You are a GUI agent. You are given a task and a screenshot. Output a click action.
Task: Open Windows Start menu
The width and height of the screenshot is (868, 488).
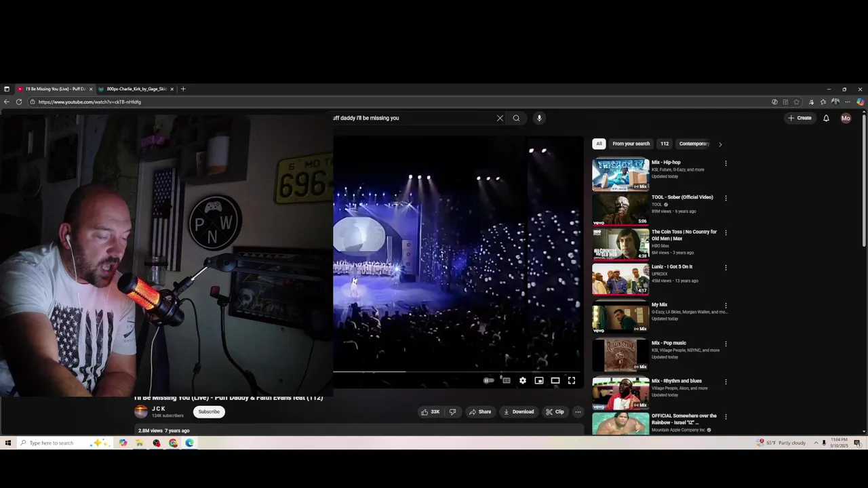coord(7,443)
